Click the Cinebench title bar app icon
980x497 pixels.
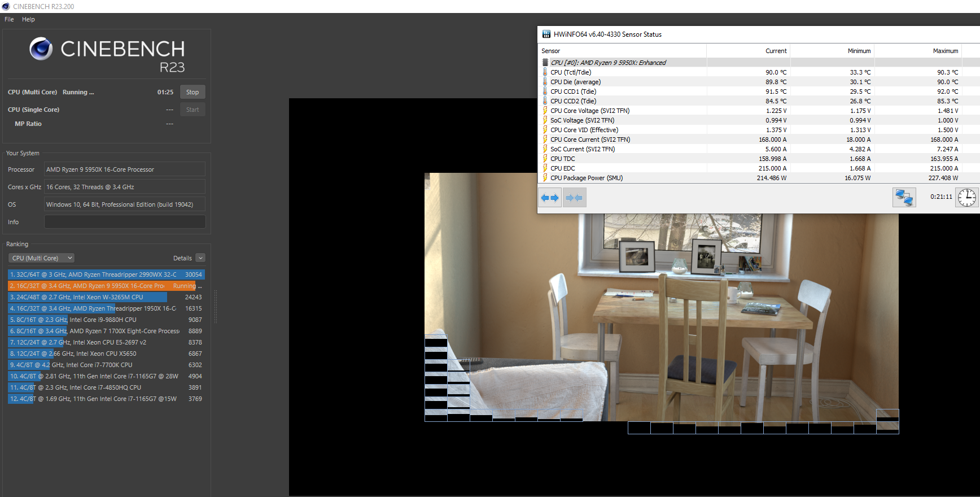coord(6,6)
